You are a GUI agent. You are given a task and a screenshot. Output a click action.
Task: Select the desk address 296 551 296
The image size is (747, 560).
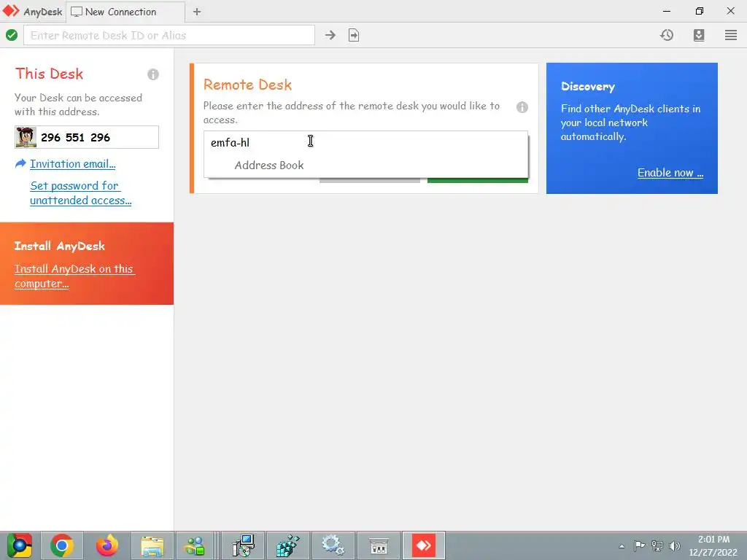(75, 138)
